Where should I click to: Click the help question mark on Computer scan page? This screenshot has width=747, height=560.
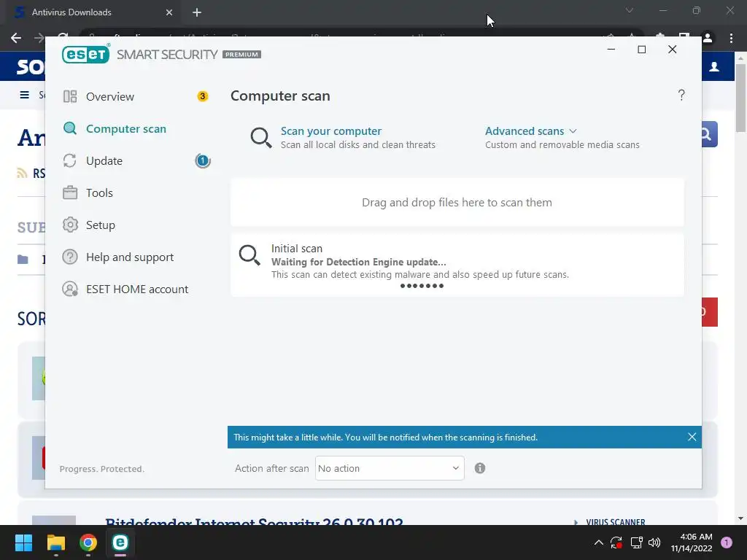pos(681,96)
